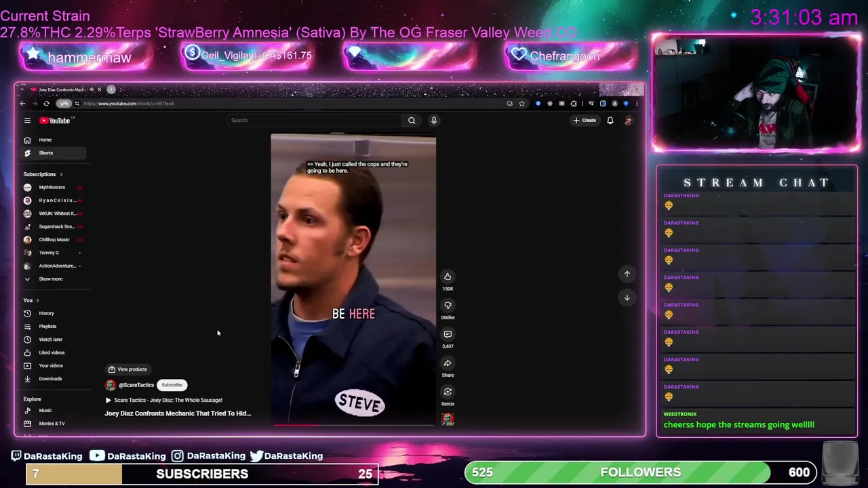The height and width of the screenshot is (488, 868).
Task: Open MythBusters channel subscription
Action: pyautogui.click(x=54, y=187)
